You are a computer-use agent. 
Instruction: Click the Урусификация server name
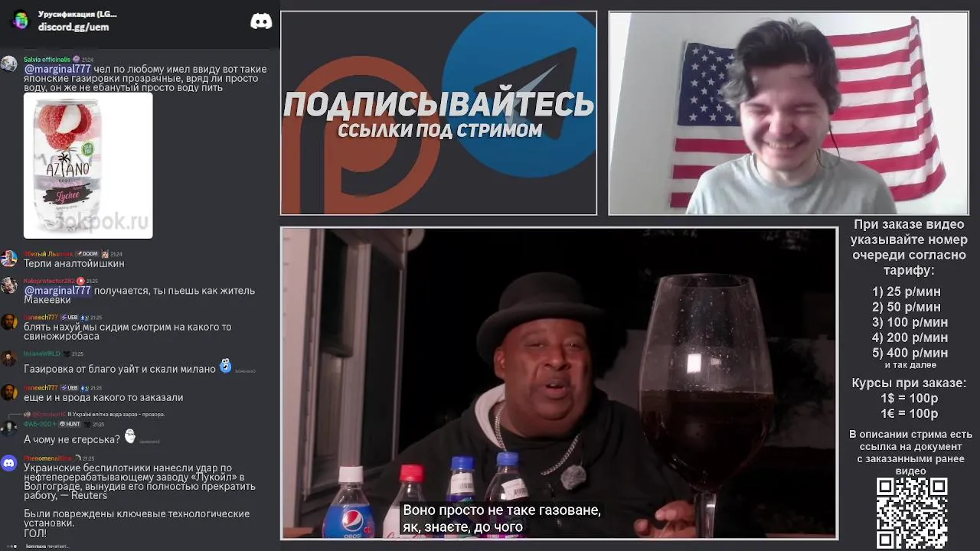tap(77, 15)
